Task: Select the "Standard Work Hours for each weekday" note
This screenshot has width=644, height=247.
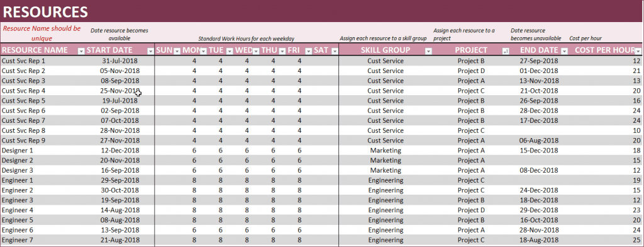Action: pyautogui.click(x=247, y=38)
